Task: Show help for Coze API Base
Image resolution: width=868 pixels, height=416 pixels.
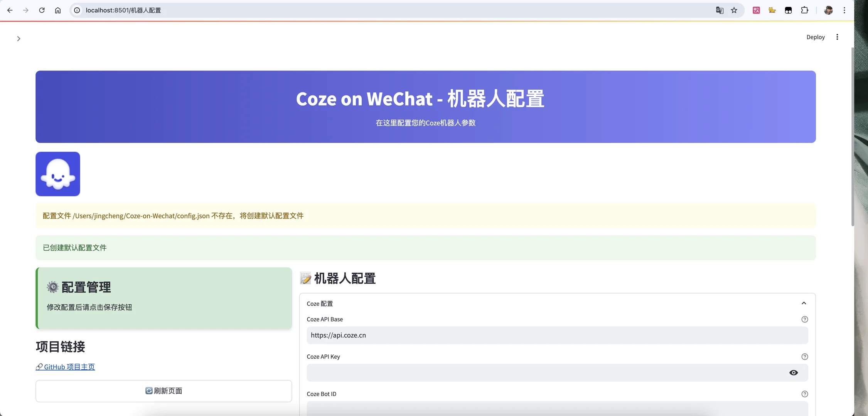Action: (804, 319)
